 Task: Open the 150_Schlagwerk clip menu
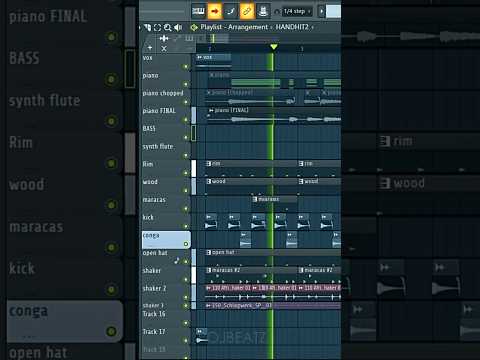pos(208,305)
